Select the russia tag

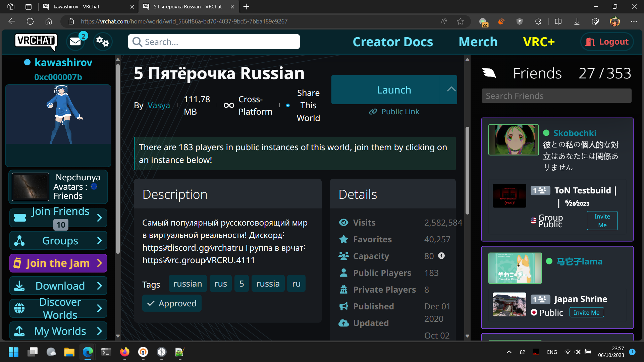click(268, 284)
